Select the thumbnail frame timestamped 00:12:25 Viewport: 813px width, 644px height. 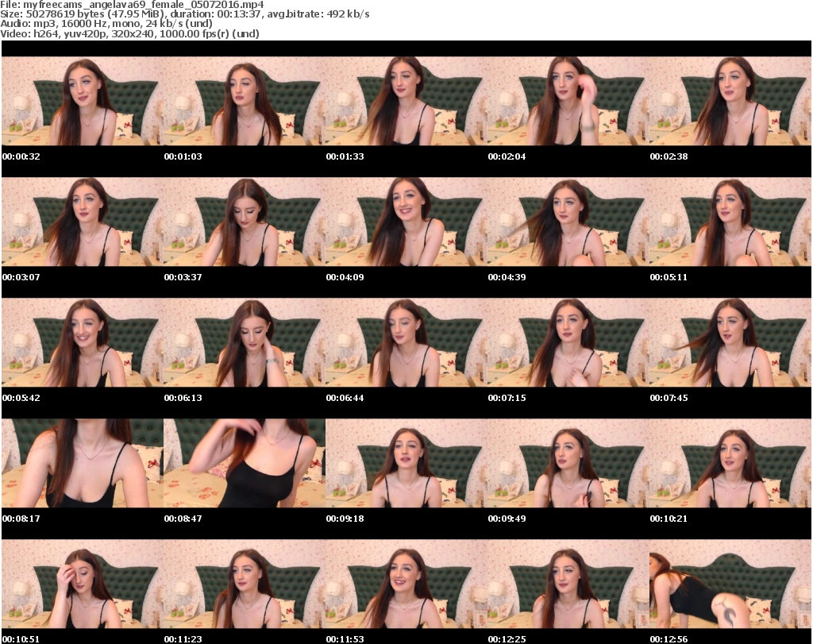(x=568, y=584)
